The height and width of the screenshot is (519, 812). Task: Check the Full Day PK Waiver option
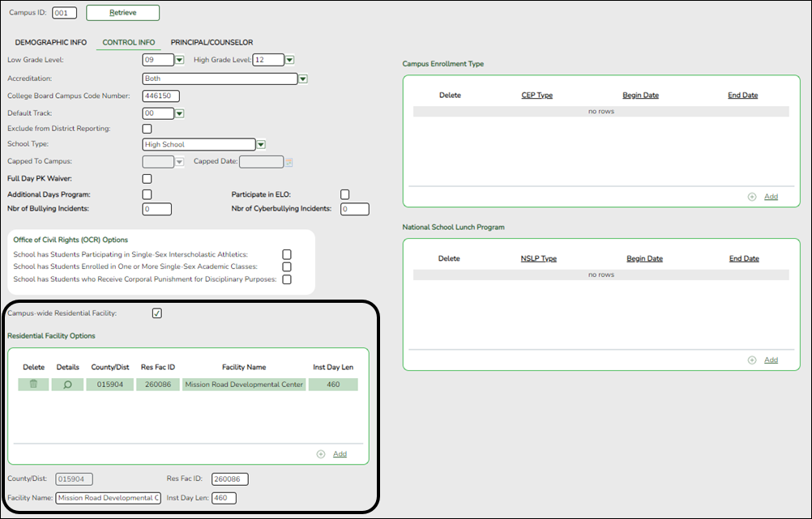click(x=147, y=178)
